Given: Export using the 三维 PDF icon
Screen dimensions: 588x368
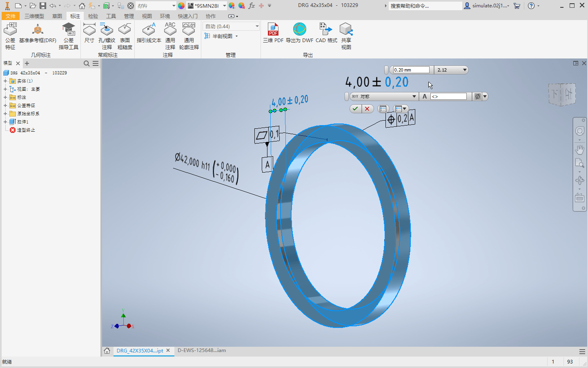Looking at the screenshot, I should 273,33.
